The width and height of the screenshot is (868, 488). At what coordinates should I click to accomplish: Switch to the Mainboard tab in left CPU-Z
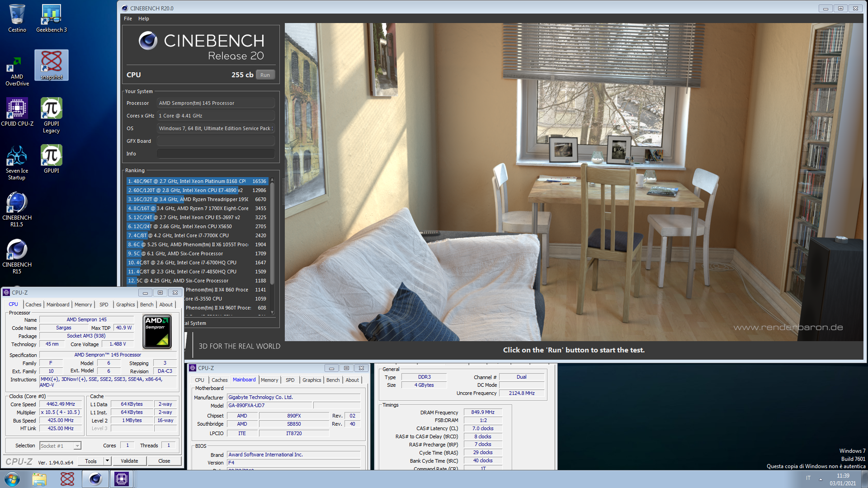click(x=58, y=305)
